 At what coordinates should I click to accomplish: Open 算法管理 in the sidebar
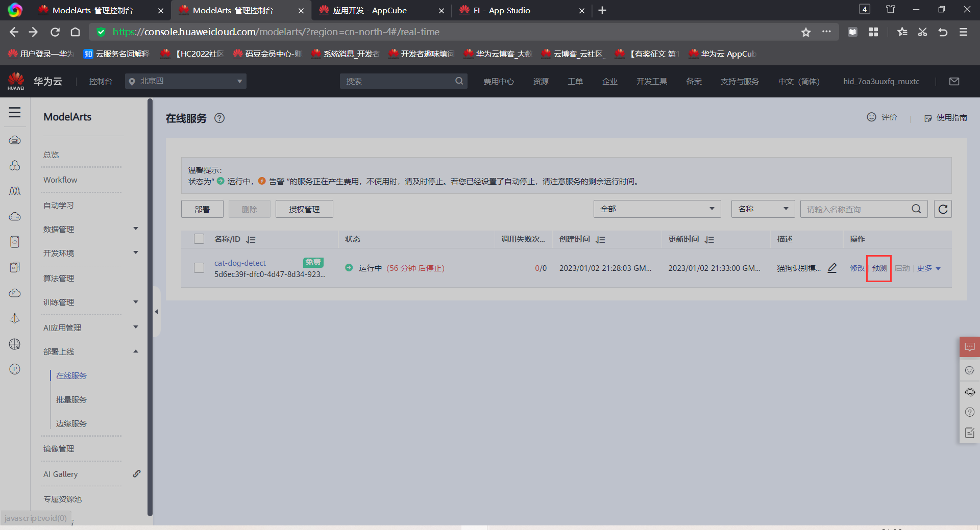pos(59,278)
